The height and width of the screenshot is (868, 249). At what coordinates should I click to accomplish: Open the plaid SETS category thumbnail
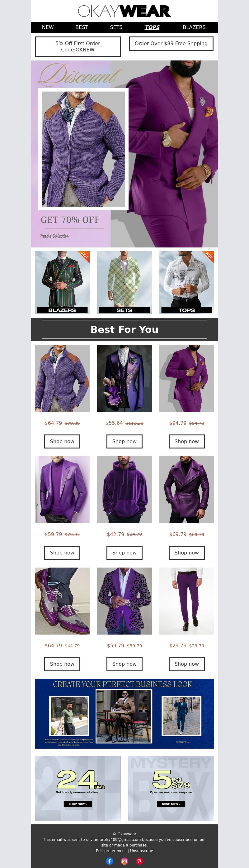coord(125,282)
